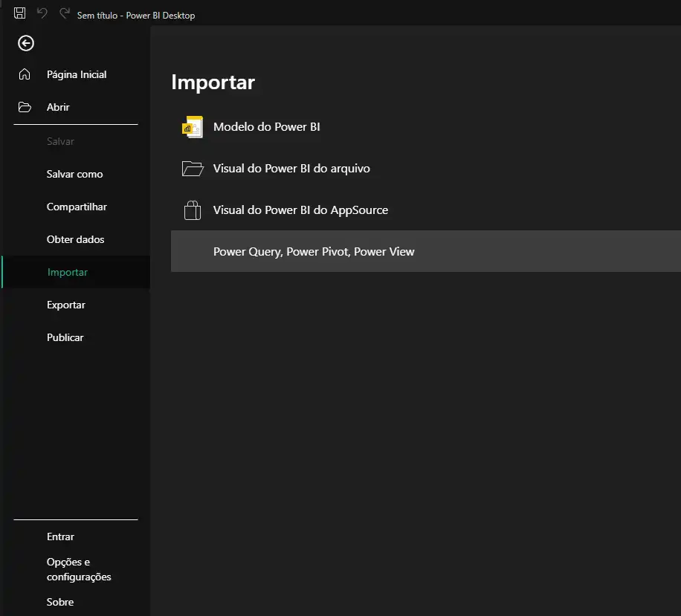Screen dimensions: 681x616
Task: Click the redo arrow icon
Action: [64, 13]
